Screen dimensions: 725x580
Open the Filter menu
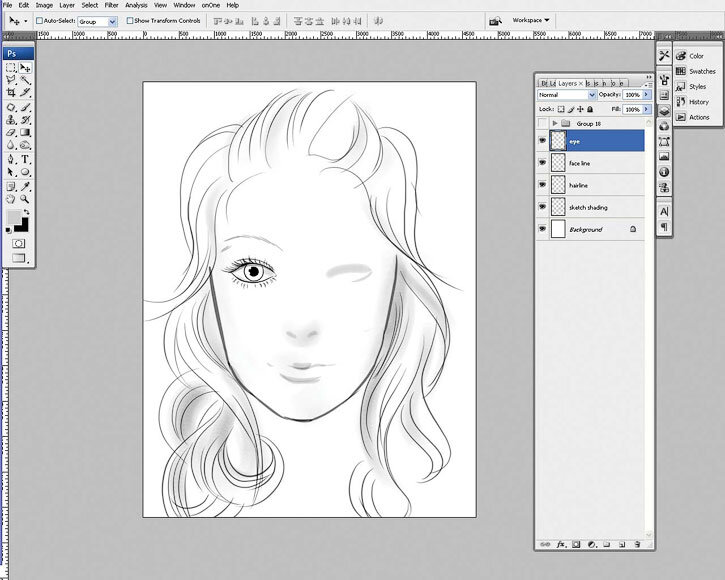pyautogui.click(x=111, y=5)
